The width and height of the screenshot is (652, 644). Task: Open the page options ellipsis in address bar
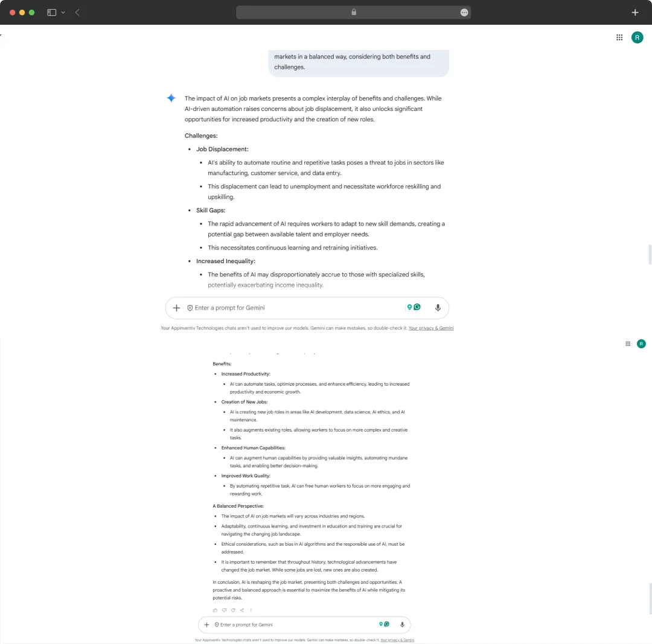(464, 13)
